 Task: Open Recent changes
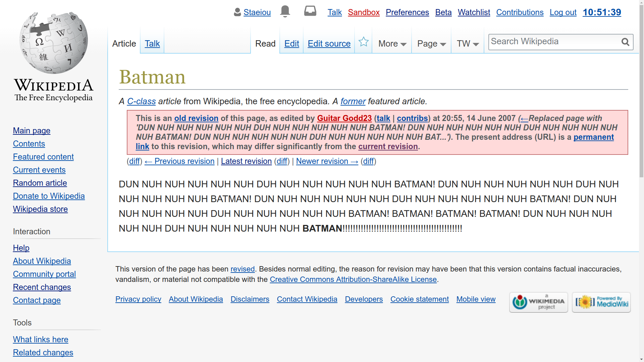42,287
